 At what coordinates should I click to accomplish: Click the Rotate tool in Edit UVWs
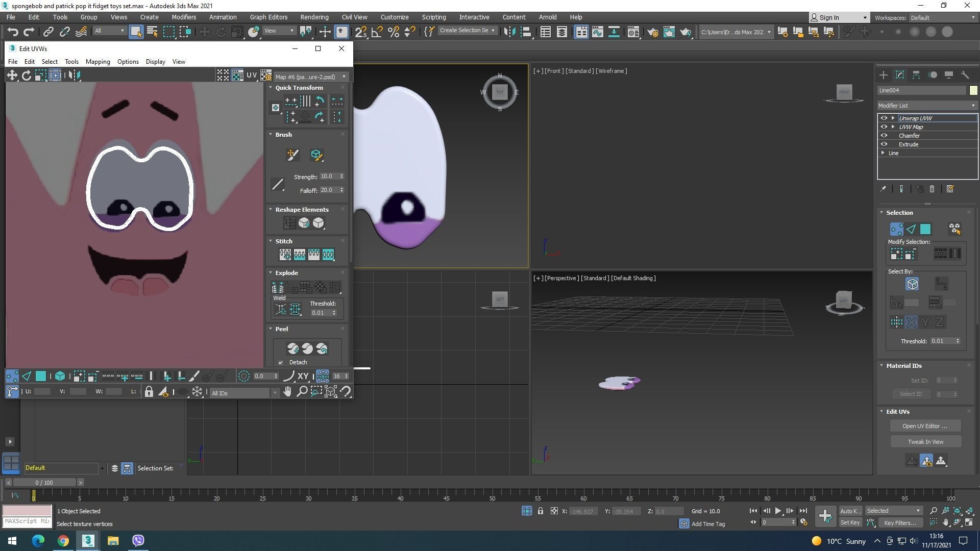[x=26, y=76]
